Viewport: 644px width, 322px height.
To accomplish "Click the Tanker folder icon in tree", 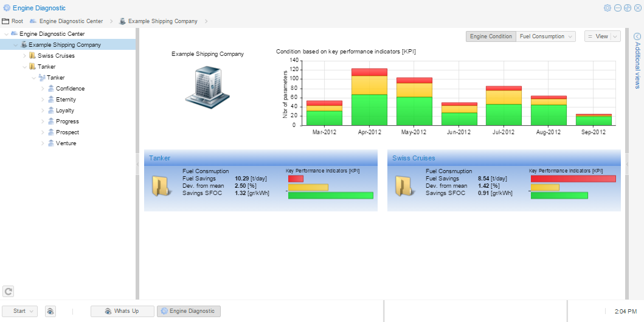I will click(32, 66).
